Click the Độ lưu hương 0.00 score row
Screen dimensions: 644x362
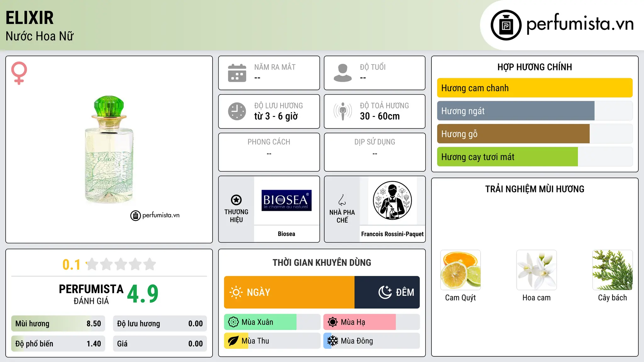tap(160, 324)
